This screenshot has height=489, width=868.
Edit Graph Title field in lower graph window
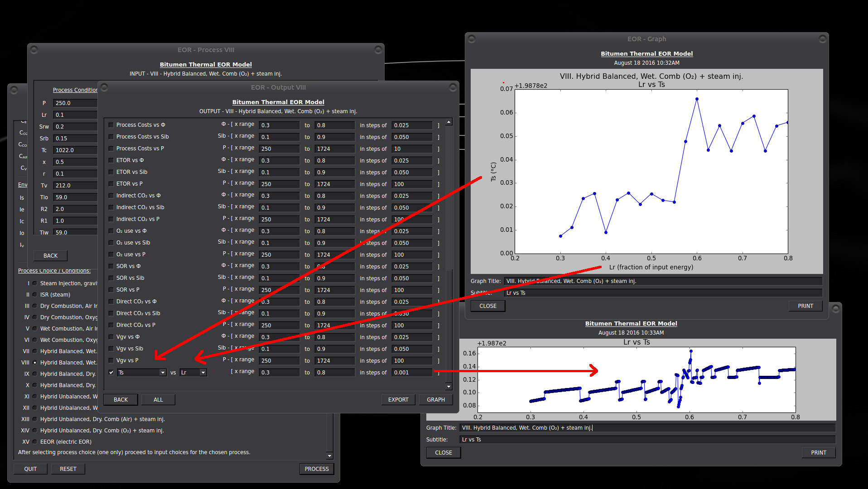(x=647, y=428)
